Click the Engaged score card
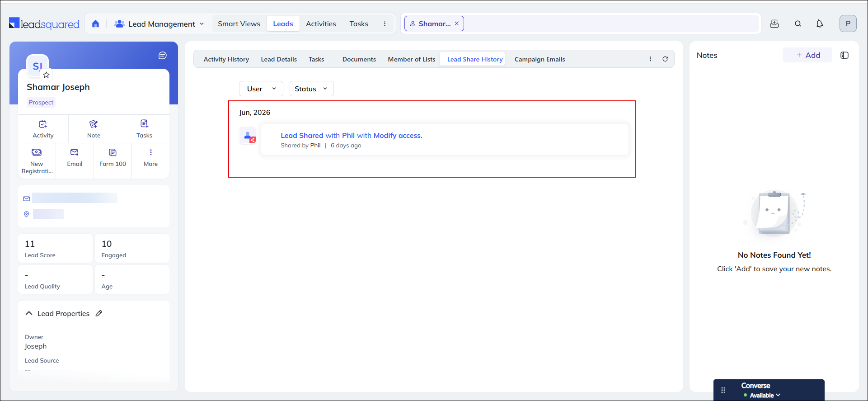Image resolution: width=868 pixels, height=401 pixels. tap(132, 248)
